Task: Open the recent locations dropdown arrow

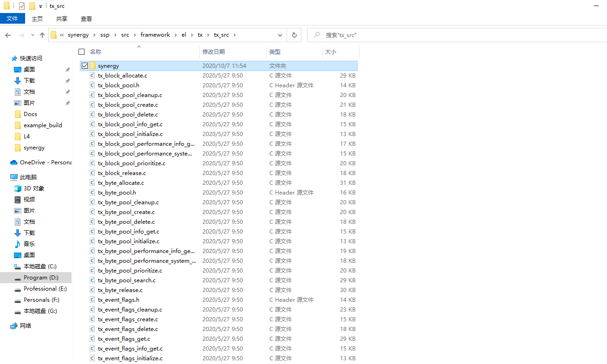Action: 33,35
